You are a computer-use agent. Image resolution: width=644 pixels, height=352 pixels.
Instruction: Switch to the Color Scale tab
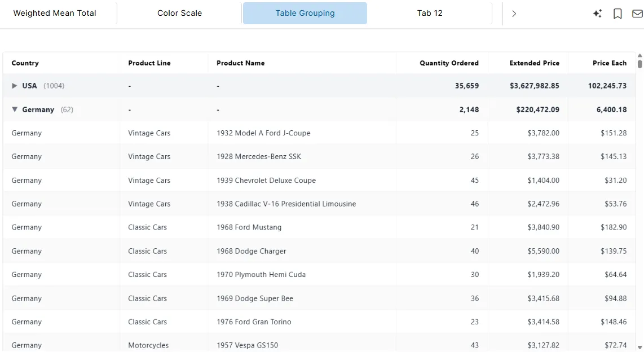tap(179, 12)
